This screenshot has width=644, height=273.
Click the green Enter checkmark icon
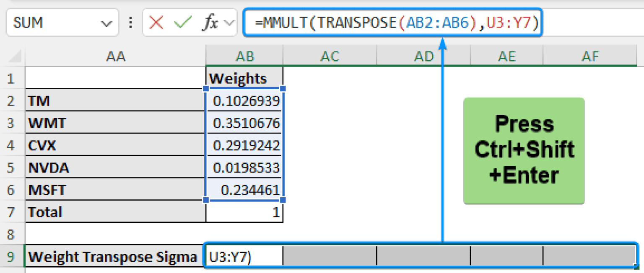[183, 23]
